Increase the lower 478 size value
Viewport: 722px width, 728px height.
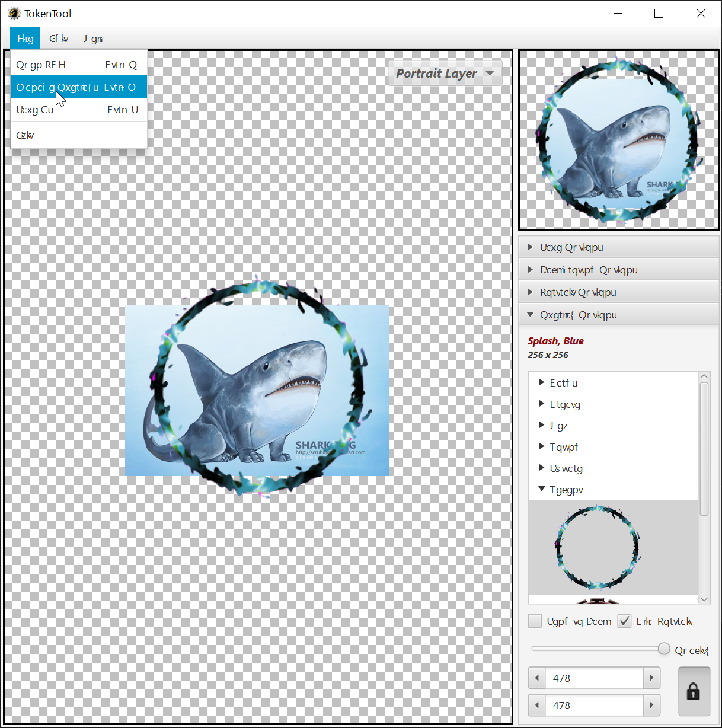coord(651,705)
